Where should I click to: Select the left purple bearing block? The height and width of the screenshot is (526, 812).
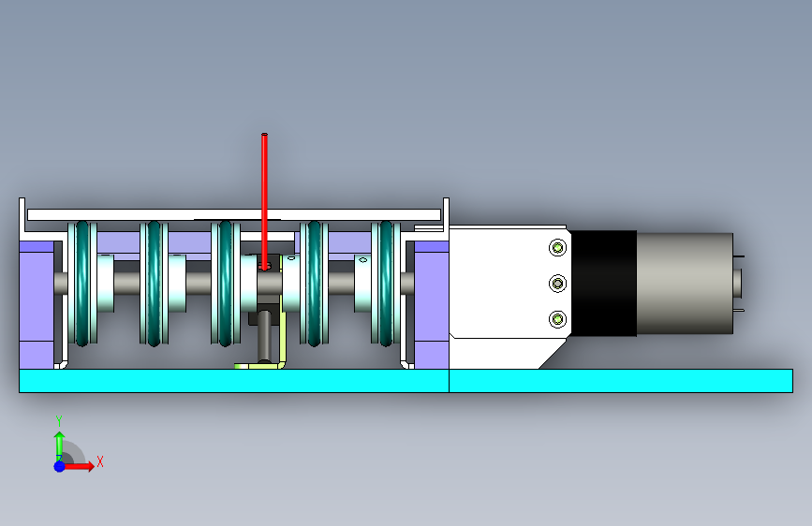click(37, 305)
